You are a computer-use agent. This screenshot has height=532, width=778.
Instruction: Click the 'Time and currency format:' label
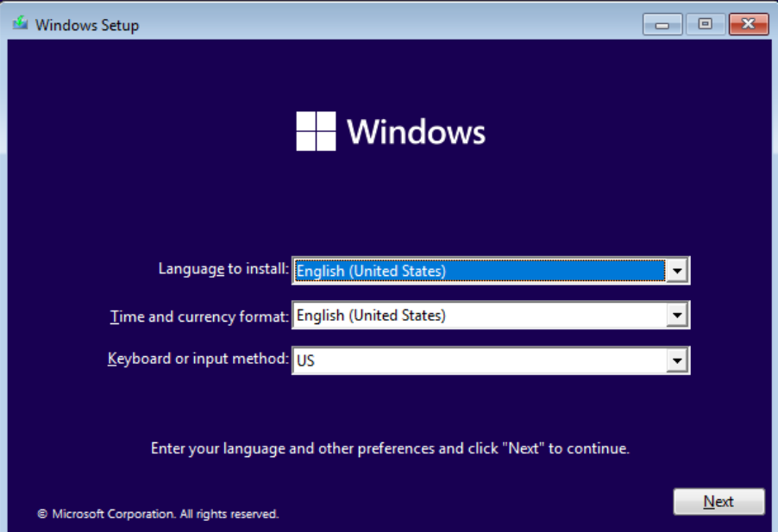pyautogui.click(x=199, y=316)
